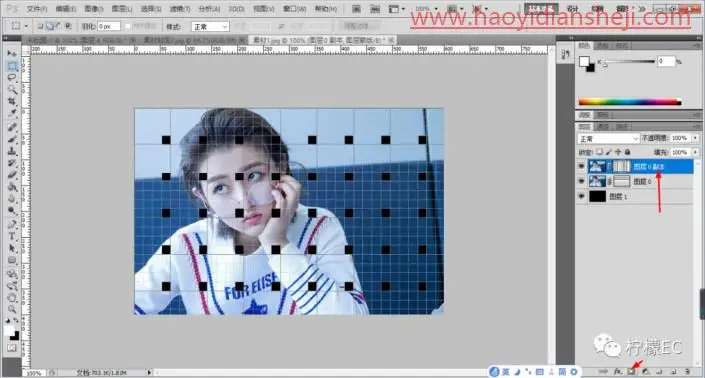Select the Rectangular Marquee tool
Image resolution: width=705 pixels, height=378 pixels.
pyautogui.click(x=12, y=66)
